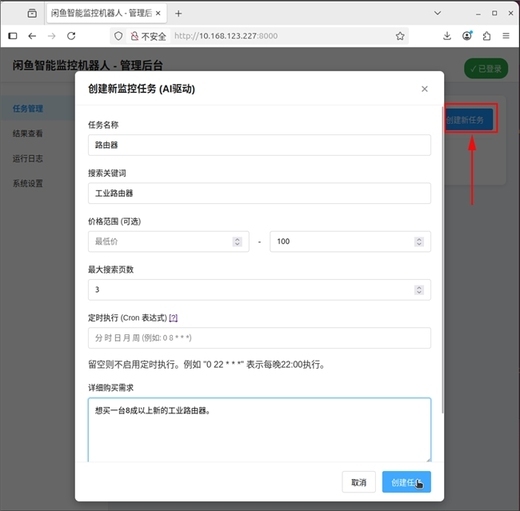Click the shield tracking protection icon
Image resolution: width=520 pixels, height=511 pixels.
(118, 36)
